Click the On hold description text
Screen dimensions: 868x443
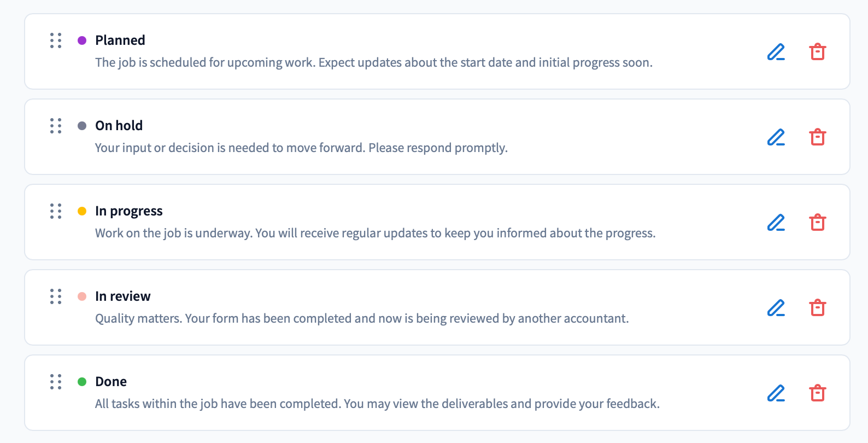pos(301,148)
